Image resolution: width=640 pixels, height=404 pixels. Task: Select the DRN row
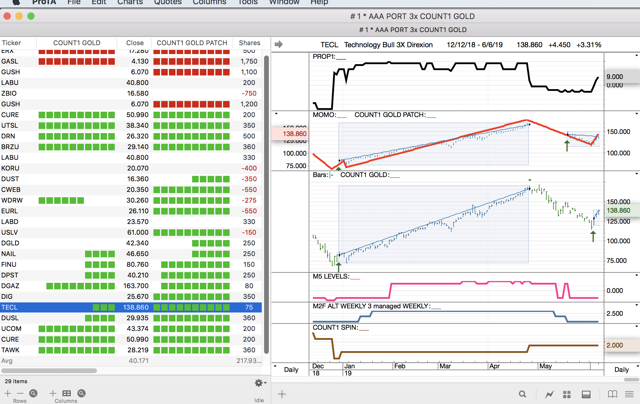point(131,136)
